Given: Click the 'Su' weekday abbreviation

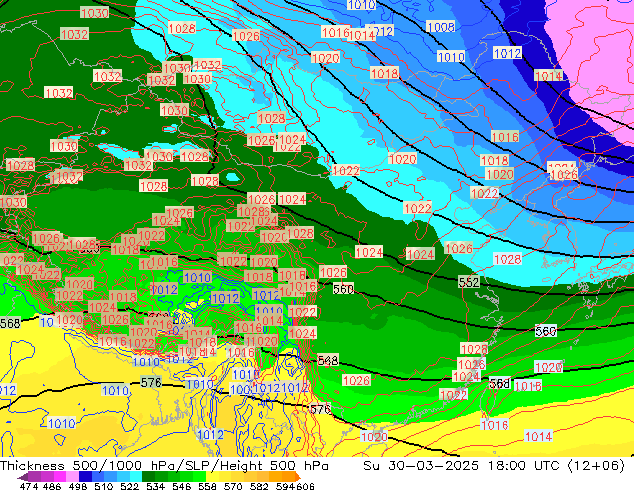Looking at the screenshot, I should pos(372,466).
